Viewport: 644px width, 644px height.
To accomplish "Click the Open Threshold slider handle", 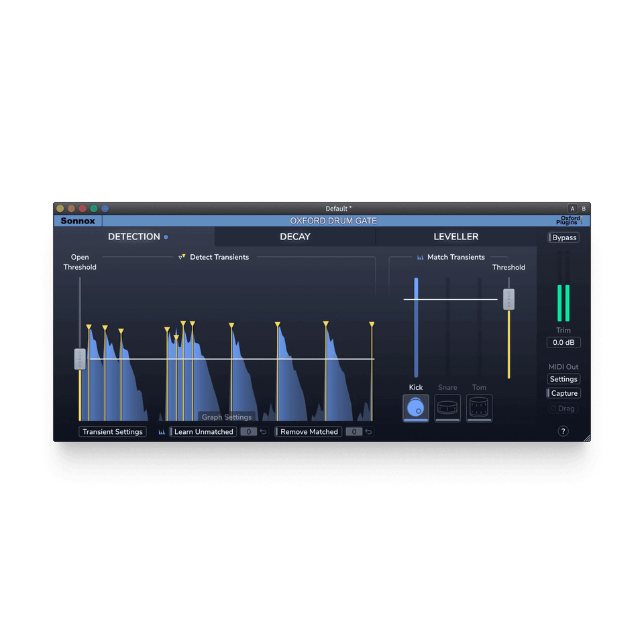I will coord(80,359).
